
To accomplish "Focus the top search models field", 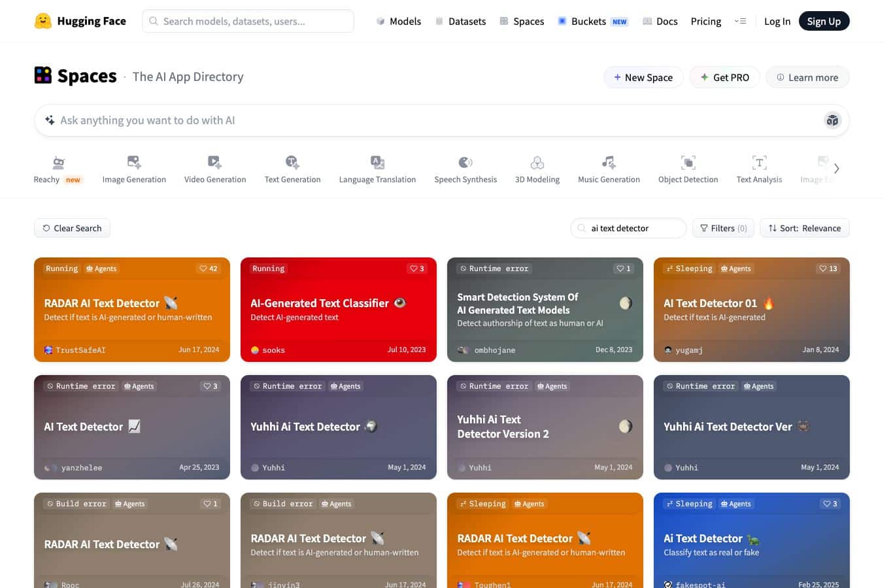I will point(248,21).
